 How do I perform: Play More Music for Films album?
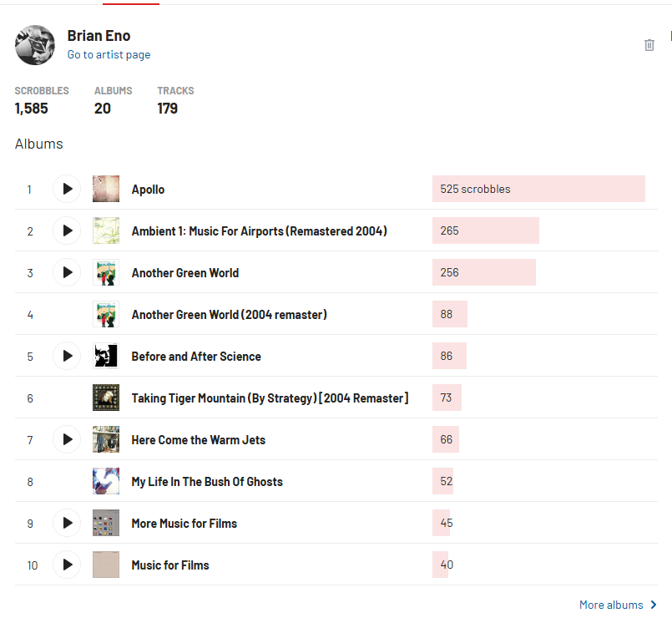coord(67,523)
